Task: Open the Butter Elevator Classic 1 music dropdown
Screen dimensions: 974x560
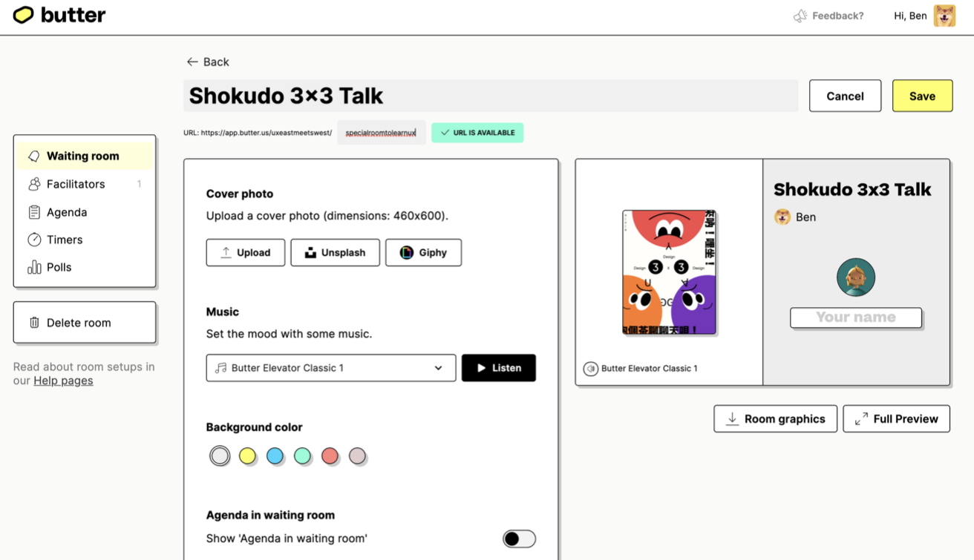Action: click(331, 368)
